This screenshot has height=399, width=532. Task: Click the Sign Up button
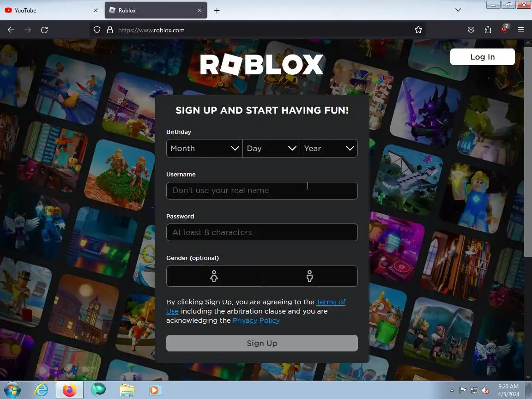click(262, 344)
